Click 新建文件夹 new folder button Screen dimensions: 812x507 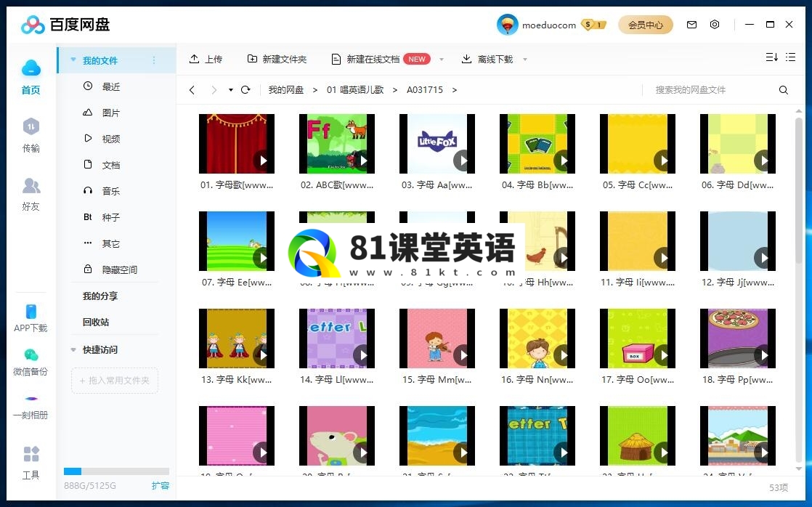[x=277, y=60]
